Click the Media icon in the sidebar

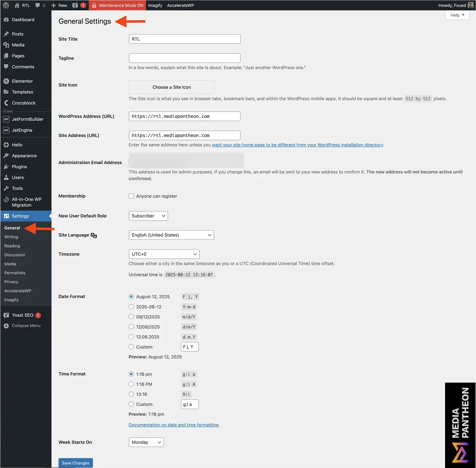tap(6, 45)
